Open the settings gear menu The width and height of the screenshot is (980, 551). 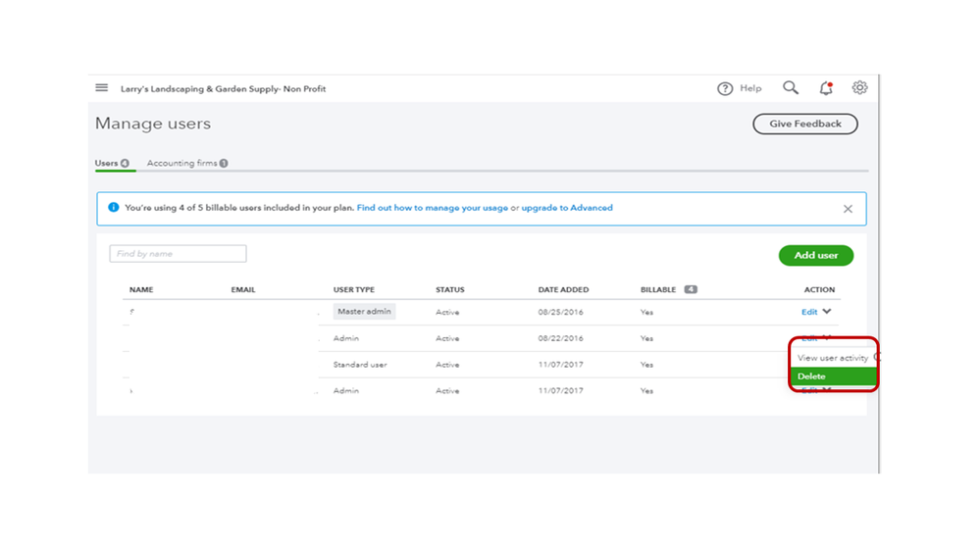coord(859,88)
